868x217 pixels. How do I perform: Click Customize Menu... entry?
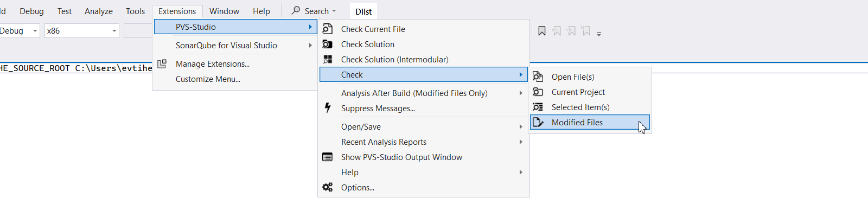pyautogui.click(x=208, y=79)
